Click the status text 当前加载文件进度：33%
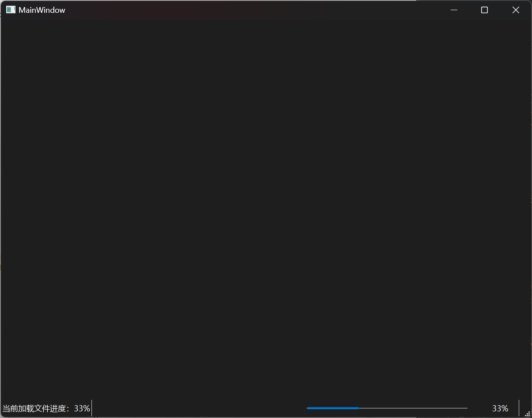Image resolution: width=532 pixels, height=418 pixels. pyautogui.click(x=46, y=408)
